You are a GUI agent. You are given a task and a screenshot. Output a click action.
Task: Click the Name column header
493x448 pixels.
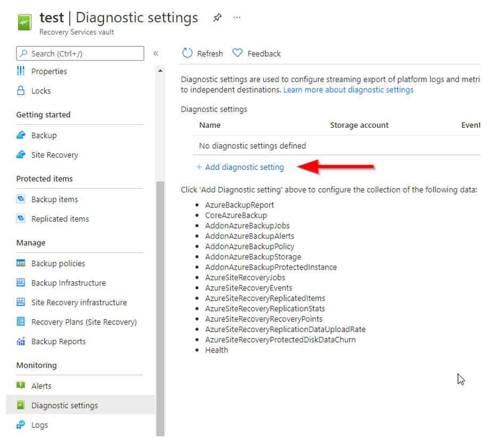[x=209, y=125]
